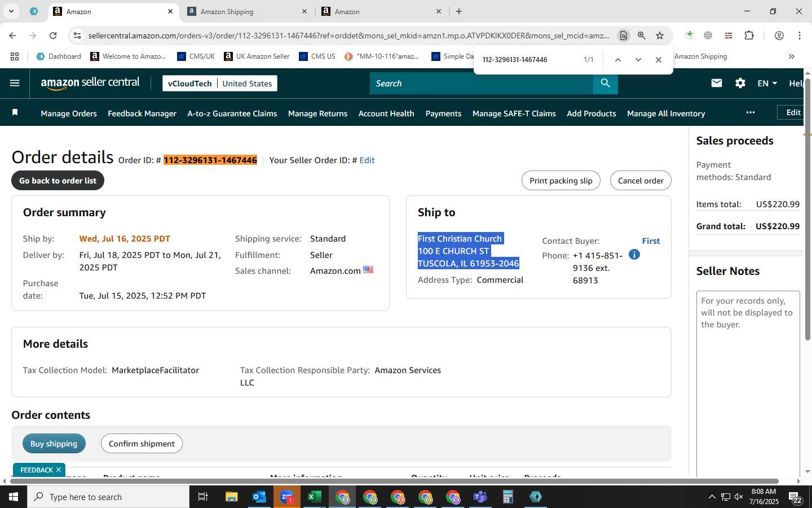Open the browser zoom magnifier icon

642,36
